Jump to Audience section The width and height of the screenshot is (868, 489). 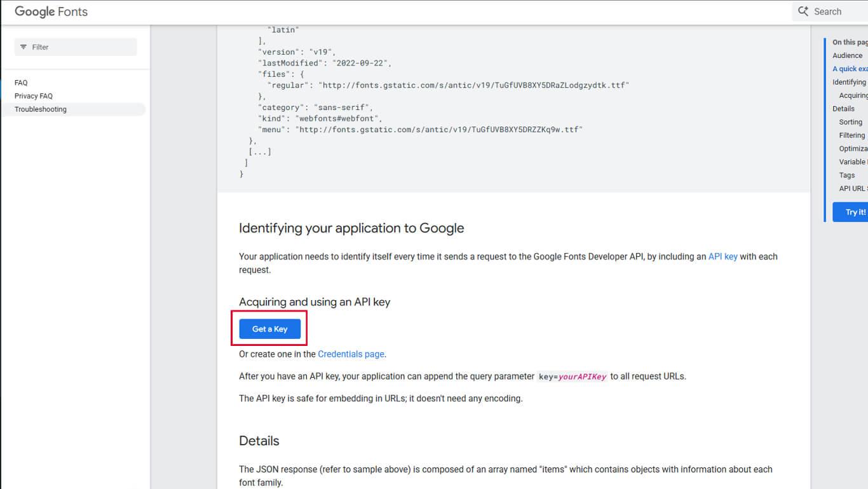[x=847, y=55]
